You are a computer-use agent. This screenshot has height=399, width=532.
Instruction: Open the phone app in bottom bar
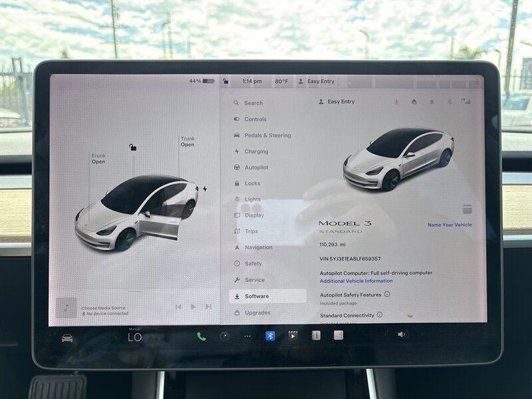(x=201, y=336)
